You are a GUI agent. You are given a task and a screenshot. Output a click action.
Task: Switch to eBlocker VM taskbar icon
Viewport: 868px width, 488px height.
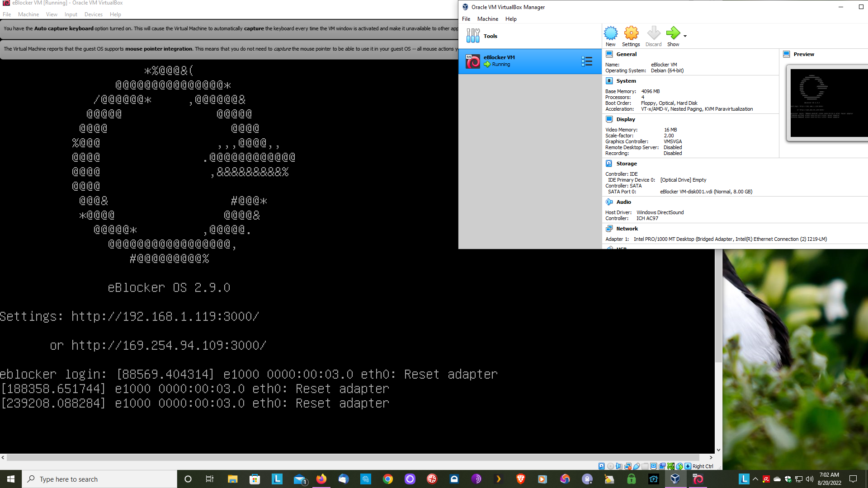coord(698,479)
